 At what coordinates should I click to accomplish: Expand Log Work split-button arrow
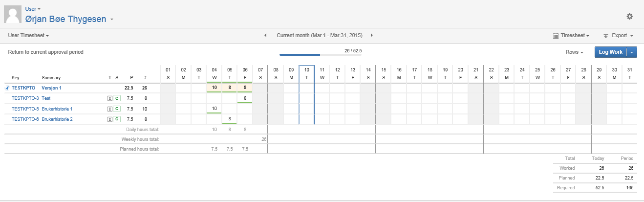pyautogui.click(x=632, y=52)
